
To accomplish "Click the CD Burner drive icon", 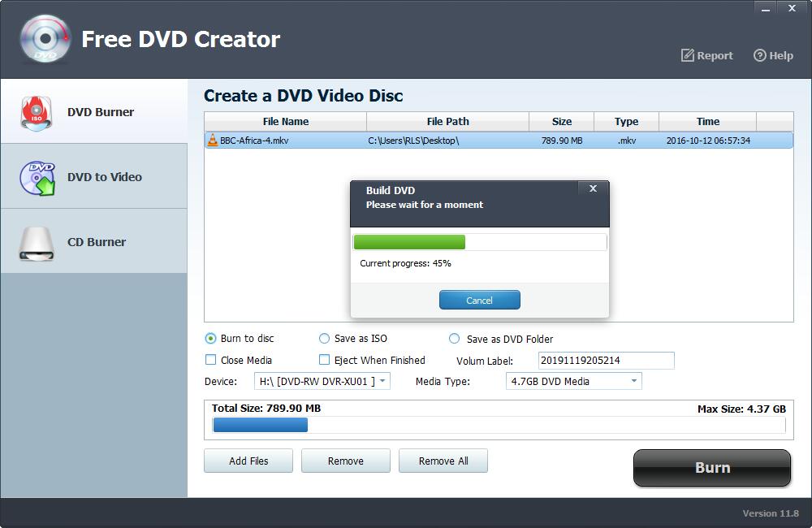I will (x=37, y=243).
